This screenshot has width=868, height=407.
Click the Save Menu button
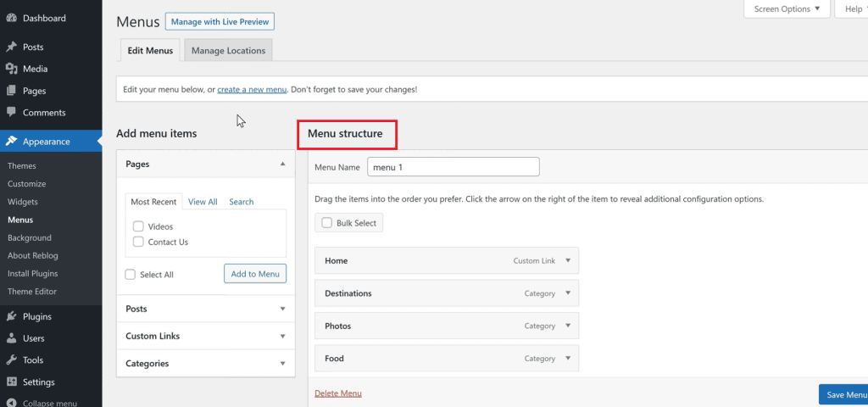coord(845,395)
